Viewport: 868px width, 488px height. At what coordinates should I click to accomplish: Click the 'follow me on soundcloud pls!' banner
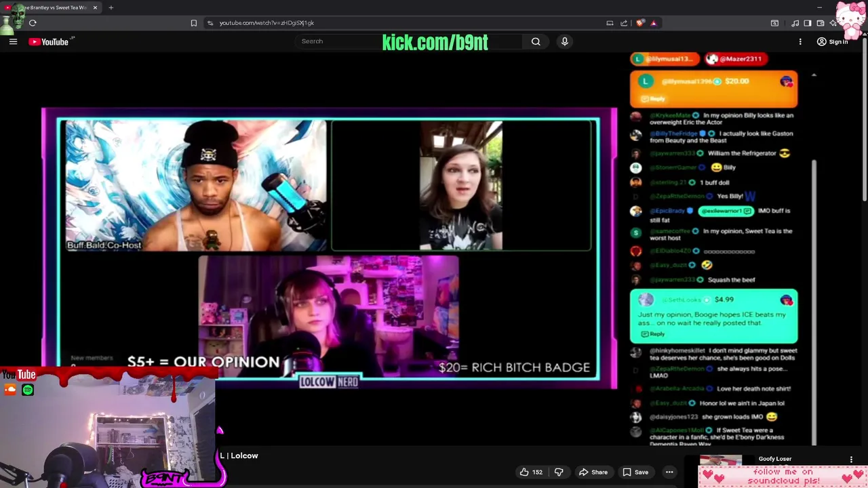[x=783, y=476]
